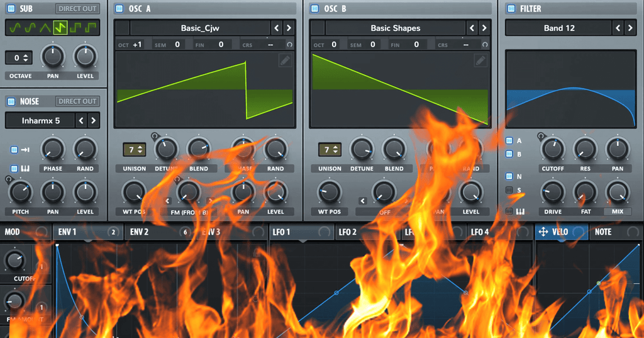Click DIRECT OUT in the NOISE section

77,101
